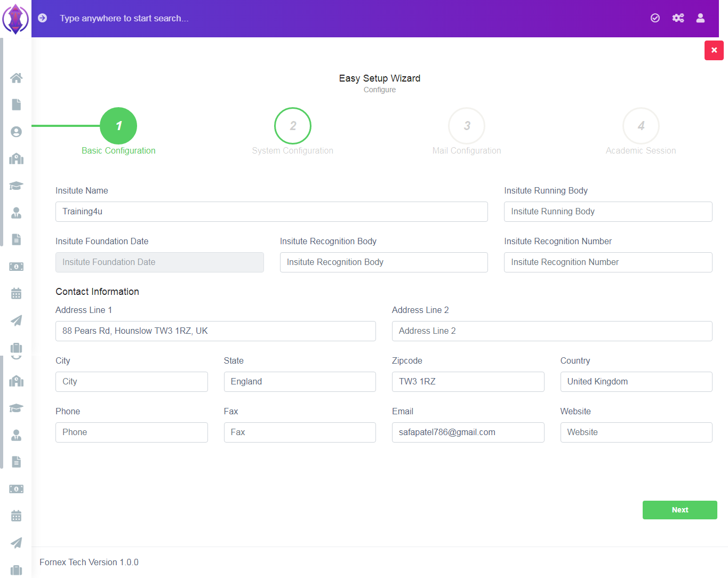Click the Fax input field
The height and width of the screenshot is (578, 728).
(x=300, y=432)
